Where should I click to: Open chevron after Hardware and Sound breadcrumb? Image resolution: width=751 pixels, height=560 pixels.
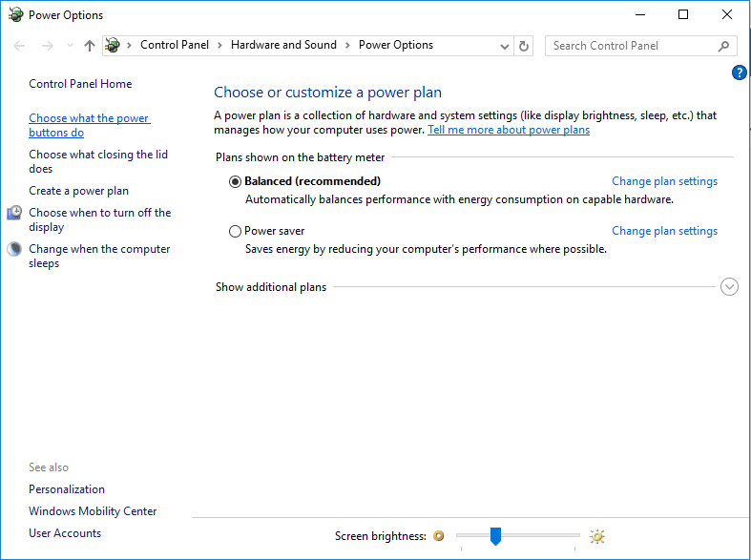[x=347, y=46]
